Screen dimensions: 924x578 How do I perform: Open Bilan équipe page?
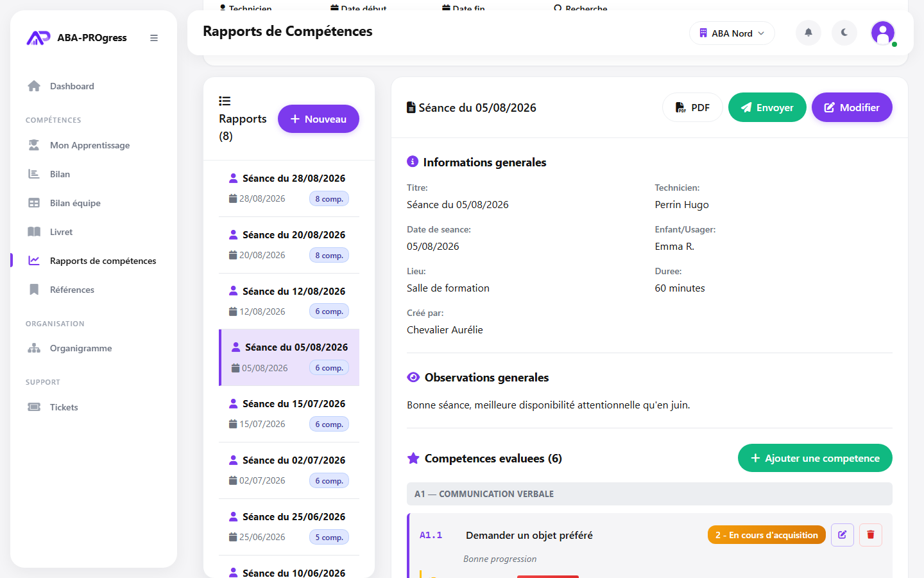[94, 203]
